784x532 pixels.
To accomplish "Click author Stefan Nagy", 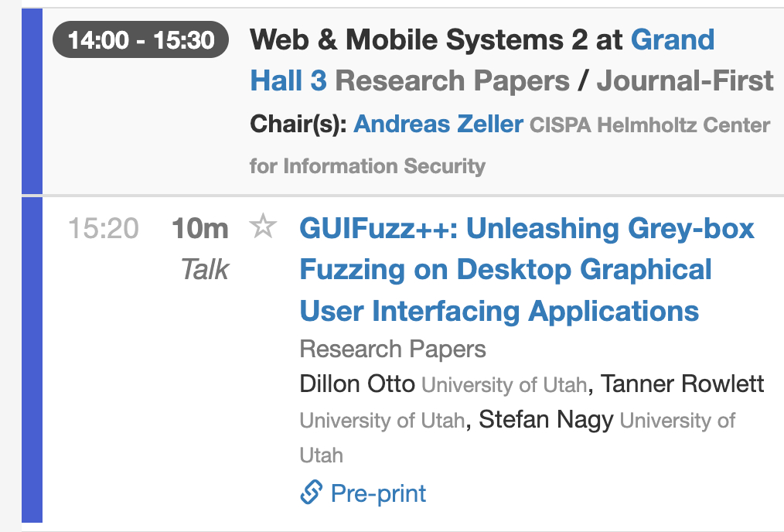I will pos(546,420).
